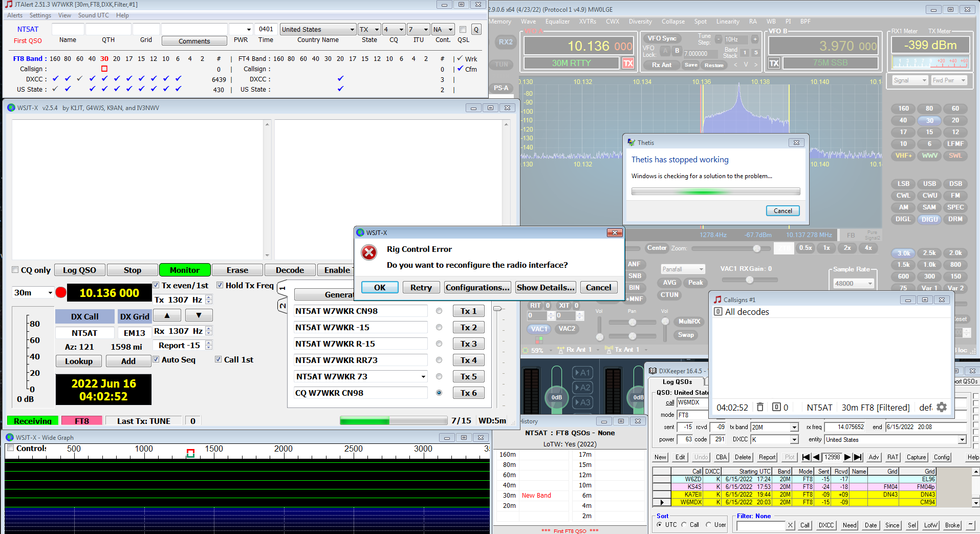Click the CPU 59% indicator icon
The width and height of the screenshot is (980, 534).
[526, 350]
